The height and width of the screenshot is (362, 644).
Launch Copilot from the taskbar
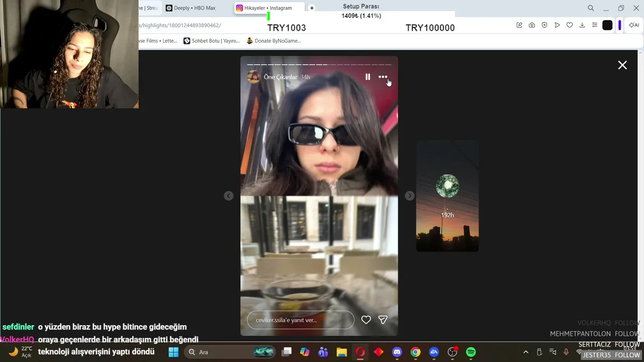(305, 352)
